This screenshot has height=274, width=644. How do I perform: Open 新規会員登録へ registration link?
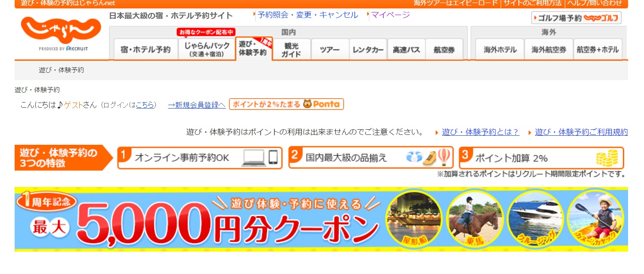click(197, 105)
